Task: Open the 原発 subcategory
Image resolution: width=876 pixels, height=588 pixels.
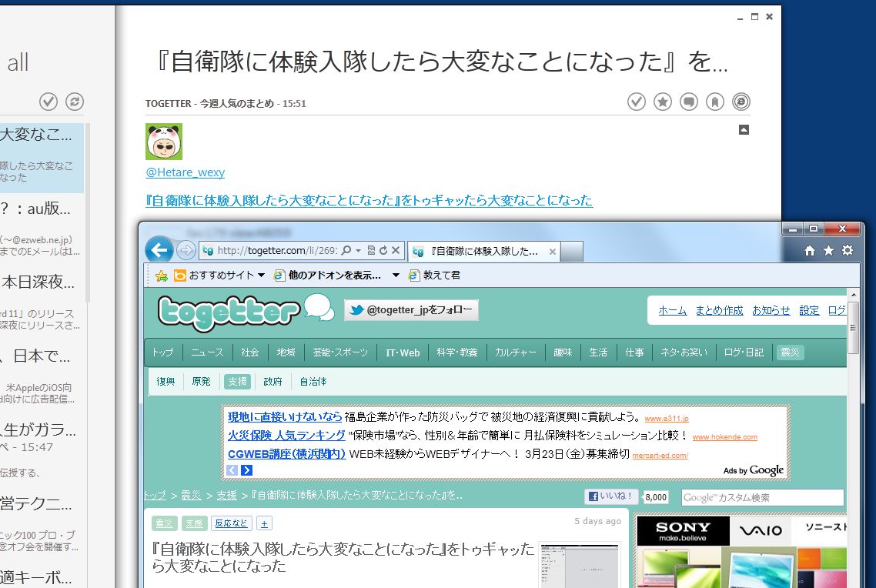Action: [x=201, y=382]
